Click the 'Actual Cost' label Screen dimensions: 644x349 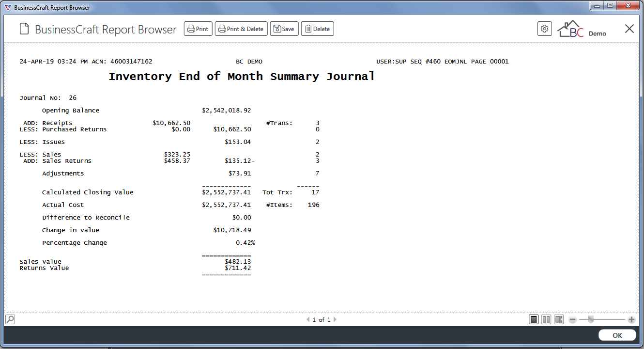[x=63, y=205]
